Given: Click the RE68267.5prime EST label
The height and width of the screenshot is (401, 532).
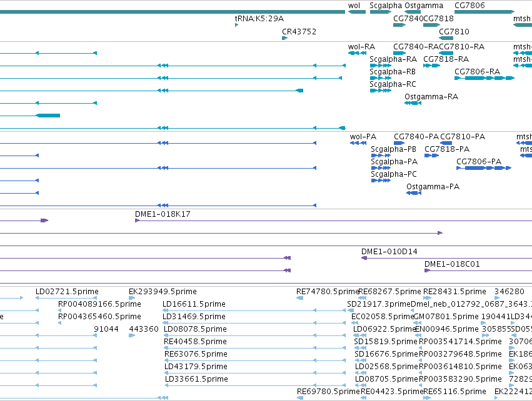Looking at the screenshot, I should tap(390, 292).
